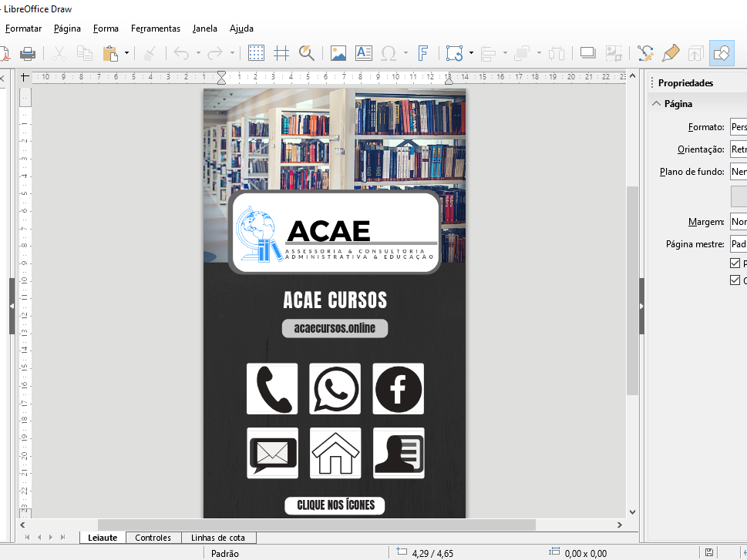Click the Distribute selection icon
The image size is (747, 560).
[x=556, y=53]
